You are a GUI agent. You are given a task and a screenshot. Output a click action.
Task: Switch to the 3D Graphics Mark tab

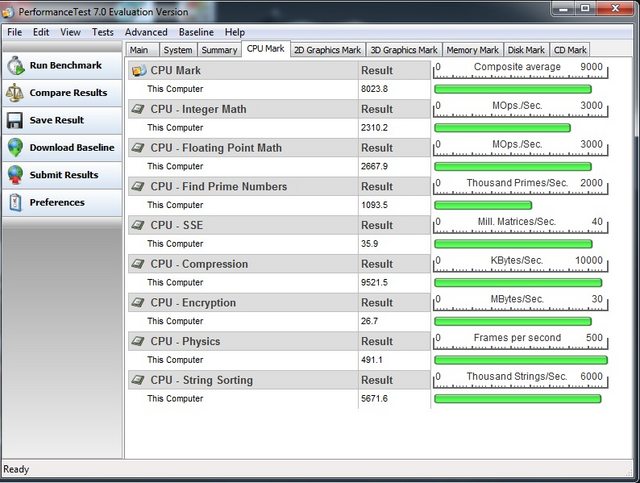404,50
